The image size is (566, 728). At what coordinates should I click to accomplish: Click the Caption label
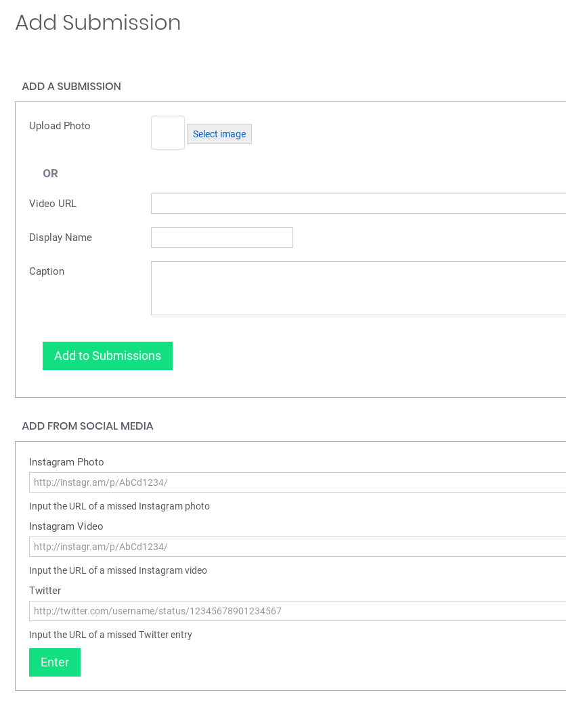tap(47, 271)
